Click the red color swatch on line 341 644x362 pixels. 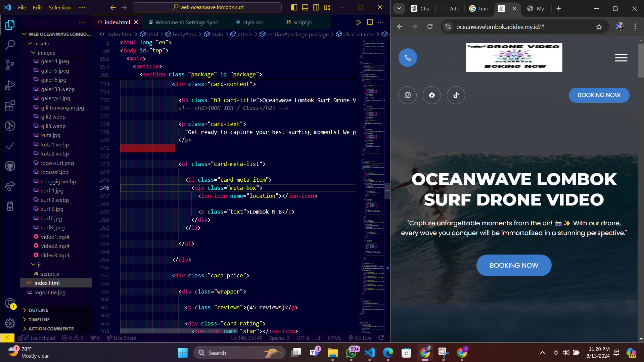(147, 148)
